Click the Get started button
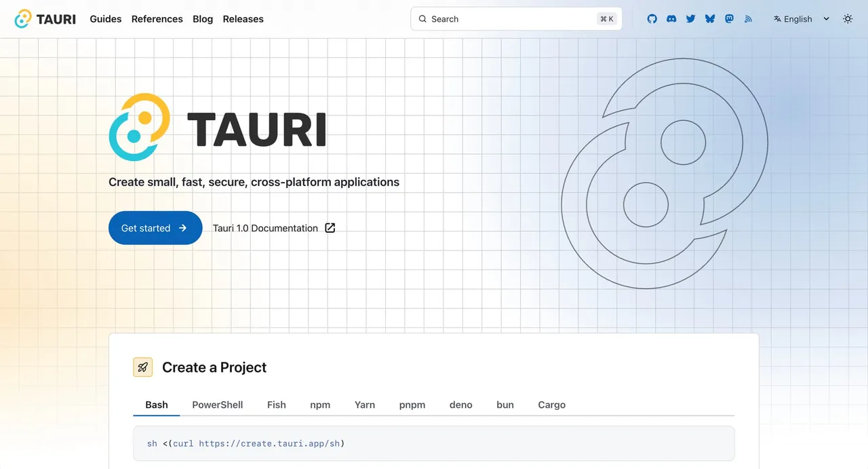868x469 pixels. tap(155, 228)
